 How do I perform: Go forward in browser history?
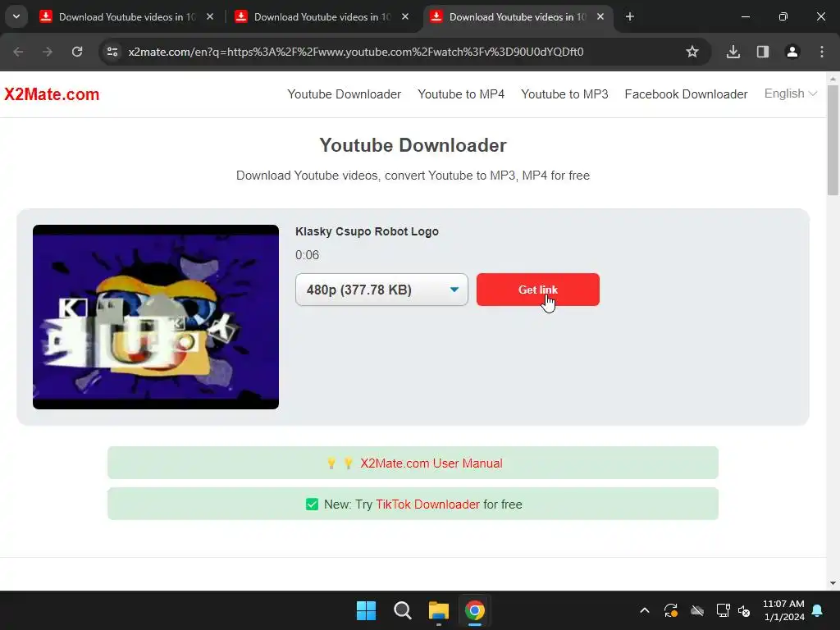pyautogui.click(x=48, y=52)
